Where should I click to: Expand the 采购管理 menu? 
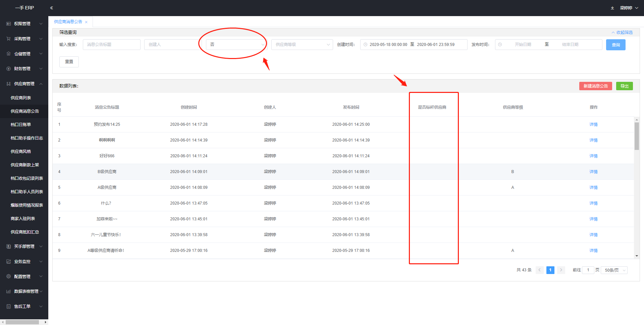point(41,39)
